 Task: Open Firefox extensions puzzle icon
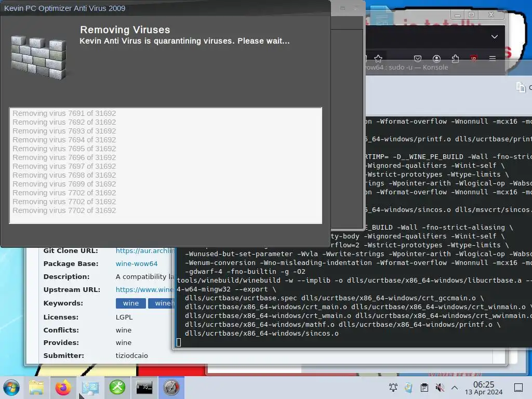click(x=455, y=58)
